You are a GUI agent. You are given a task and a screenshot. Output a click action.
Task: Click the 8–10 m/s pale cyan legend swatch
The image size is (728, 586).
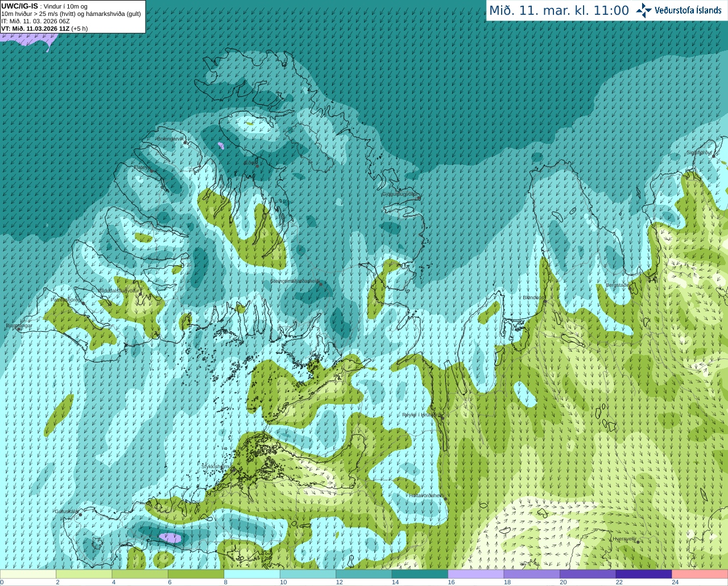click(252, 574)
